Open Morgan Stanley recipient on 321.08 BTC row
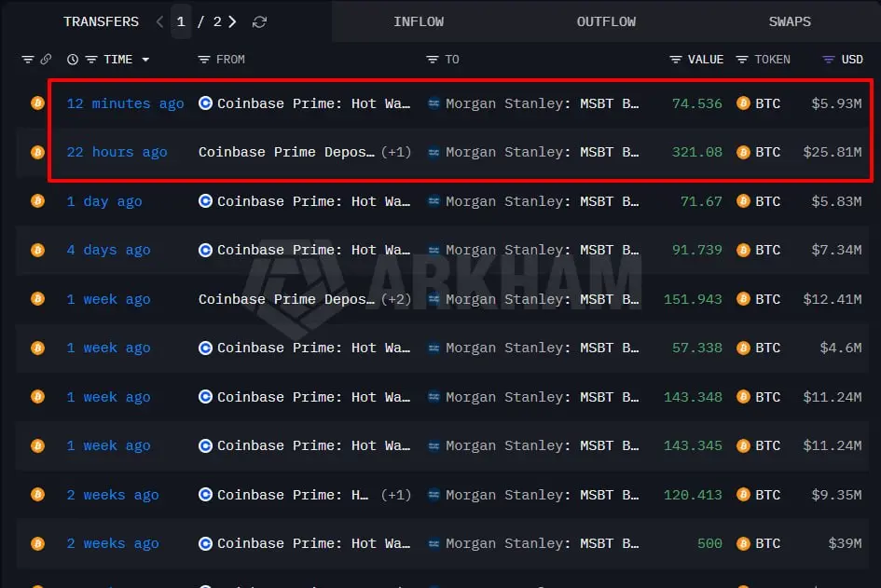The image size is (881, 588). pos(543,152)
